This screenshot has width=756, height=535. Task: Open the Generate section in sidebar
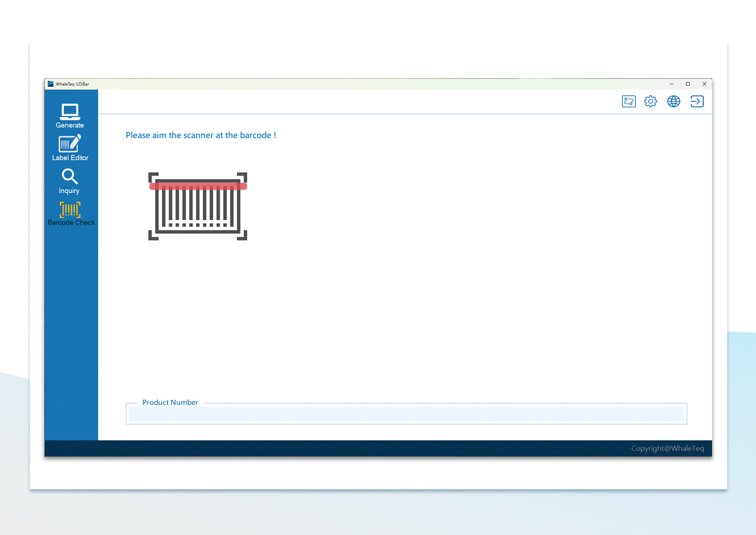coord(70,116)
